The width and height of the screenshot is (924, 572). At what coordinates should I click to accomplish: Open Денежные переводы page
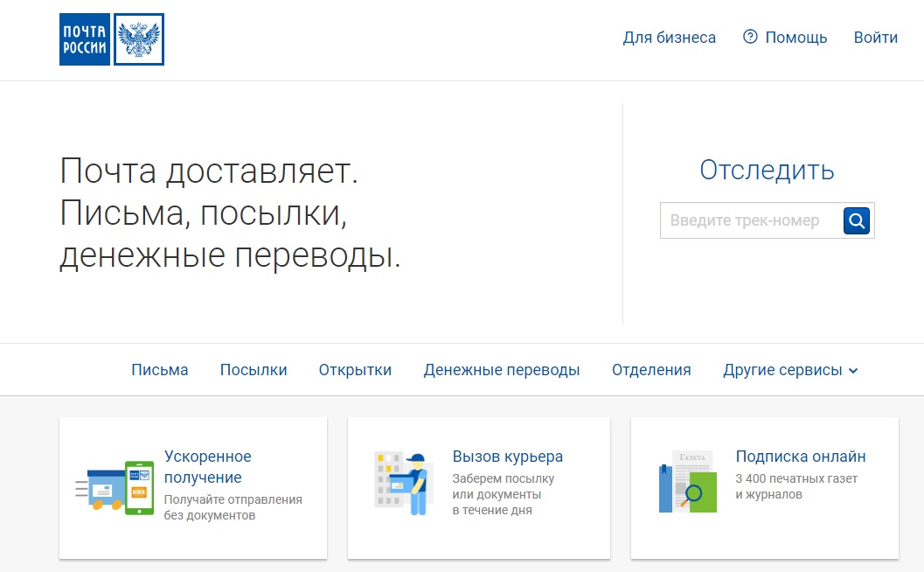502,370
